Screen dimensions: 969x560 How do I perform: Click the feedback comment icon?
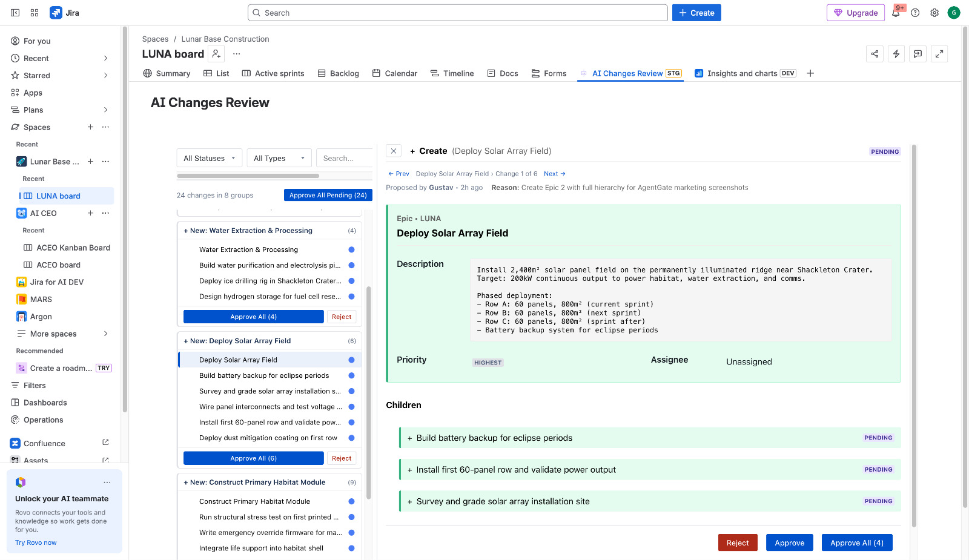[918, 54]
